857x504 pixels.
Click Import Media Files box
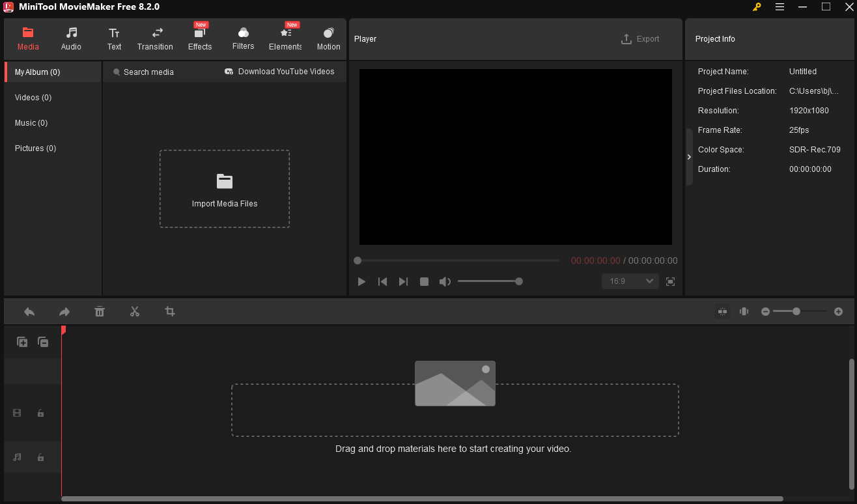click(x=225, y=189)
